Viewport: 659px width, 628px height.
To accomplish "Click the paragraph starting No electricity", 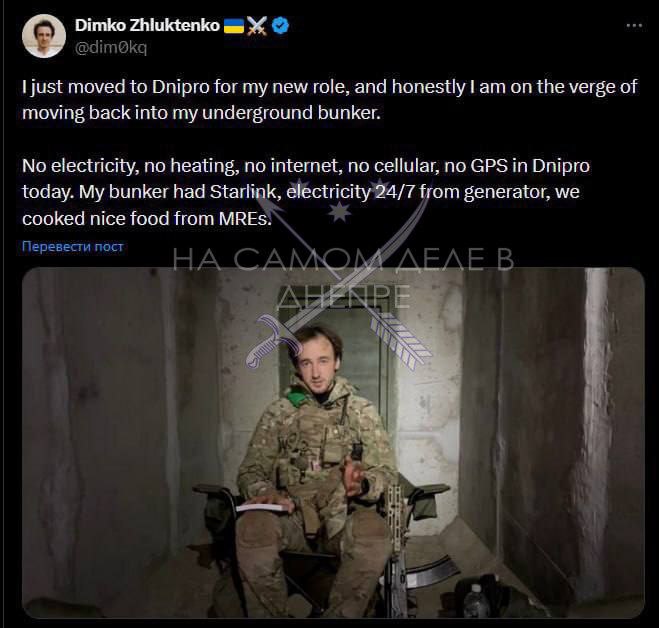I will (306, 192).
